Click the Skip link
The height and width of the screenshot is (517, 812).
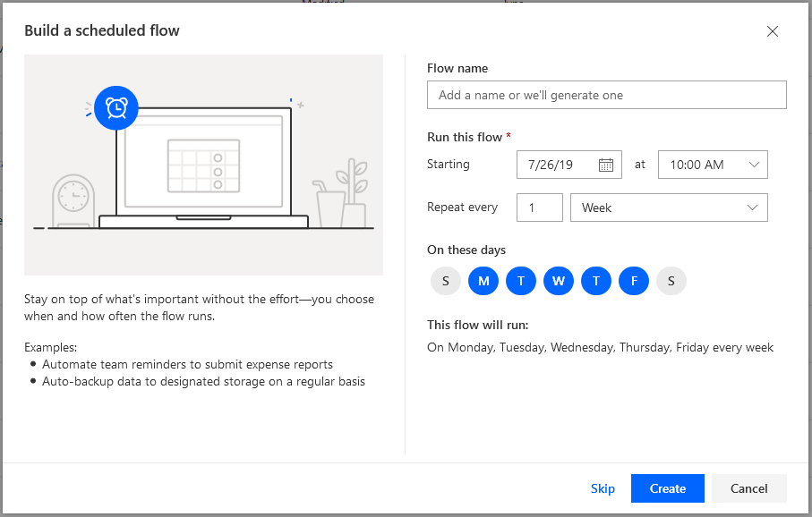[603, 488]
